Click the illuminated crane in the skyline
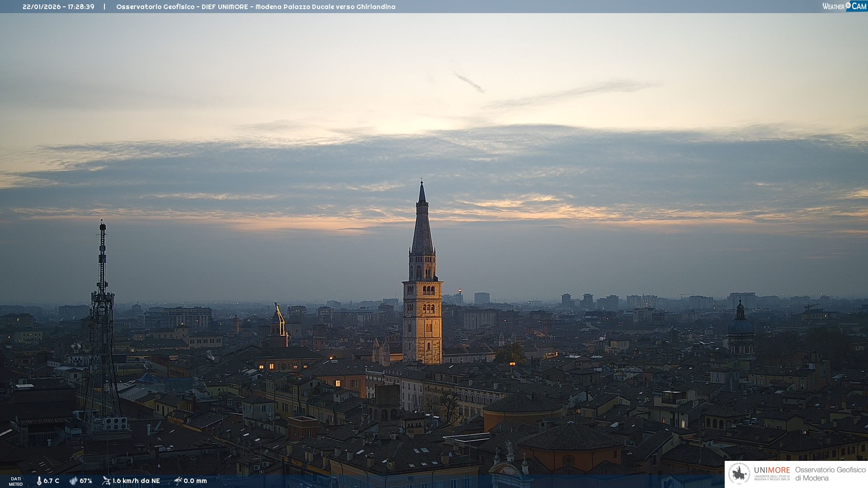This screenshot has height=488, width=868. pos(281,319)
